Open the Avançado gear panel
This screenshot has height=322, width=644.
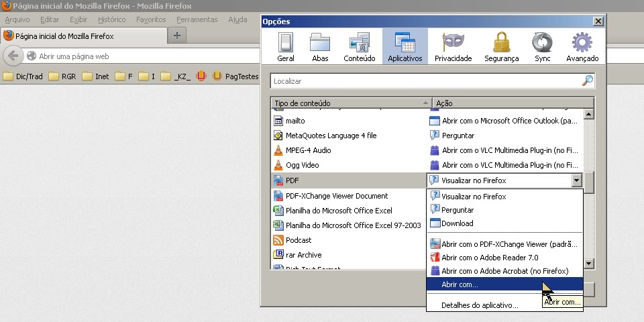point(582,47)
